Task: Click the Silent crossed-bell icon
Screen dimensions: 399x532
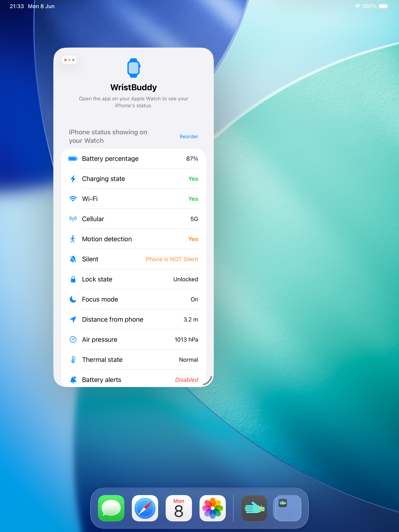Action: tap(73, 259)
